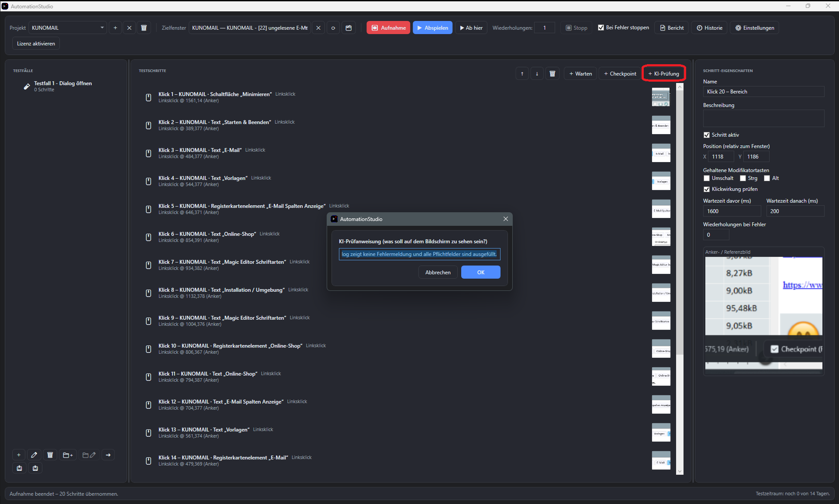
Task: Enable the Umschalt modifier checkbox
Action: 707,178
